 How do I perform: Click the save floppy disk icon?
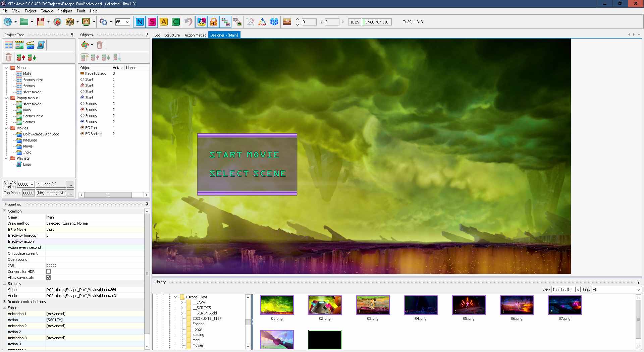(41, 22)
